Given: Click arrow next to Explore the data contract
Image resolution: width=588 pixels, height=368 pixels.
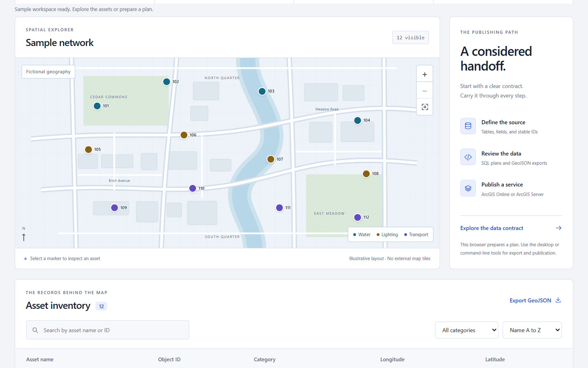Looking at the screenshot, I should 559,228.
